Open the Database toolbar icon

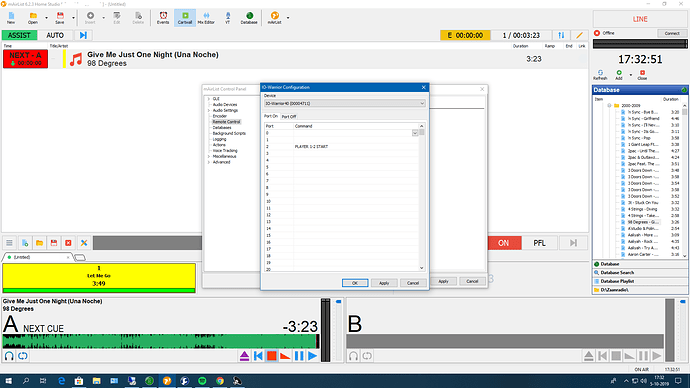[249, 18]
